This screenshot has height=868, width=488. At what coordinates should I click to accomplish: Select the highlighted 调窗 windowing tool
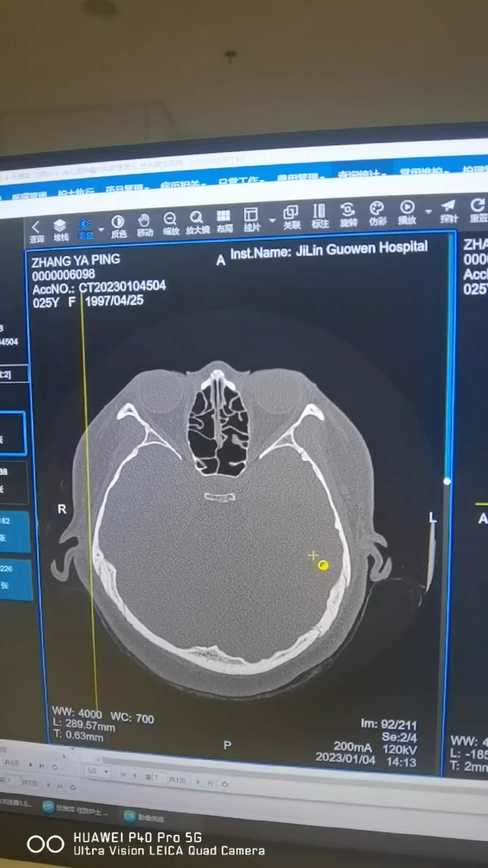(85, 229)
